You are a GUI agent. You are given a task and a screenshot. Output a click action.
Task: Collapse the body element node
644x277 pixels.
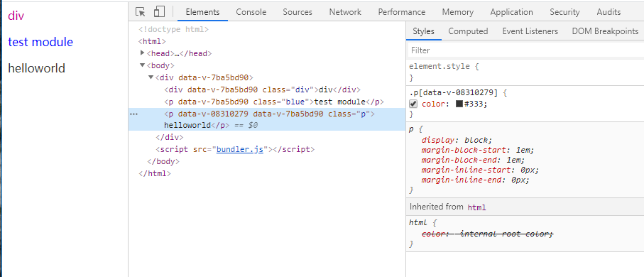(x=143, y=65)
